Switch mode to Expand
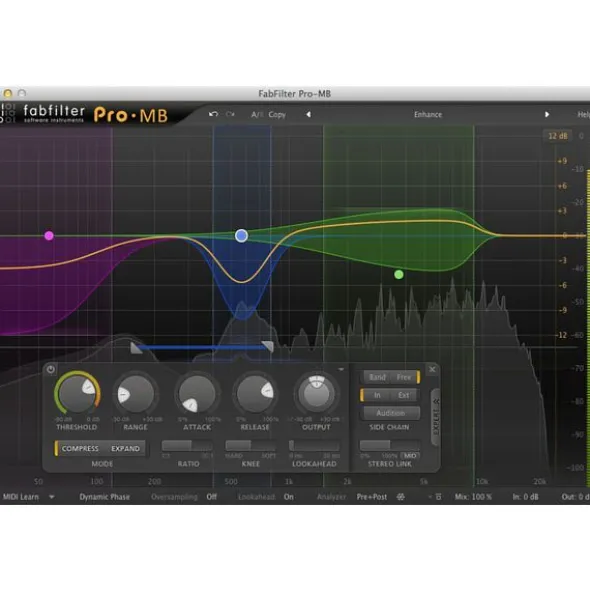Viewport: 590px width, 591px height. 125,449
